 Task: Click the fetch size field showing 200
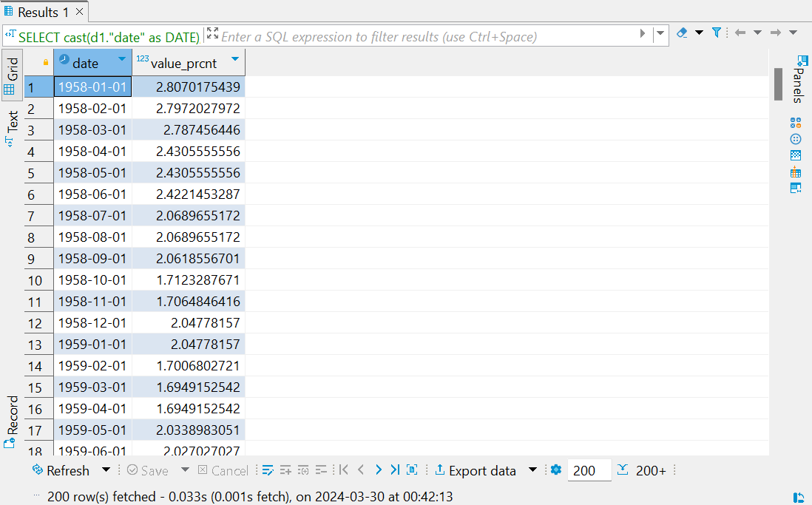pyautogui.click(x=589, y=470)
